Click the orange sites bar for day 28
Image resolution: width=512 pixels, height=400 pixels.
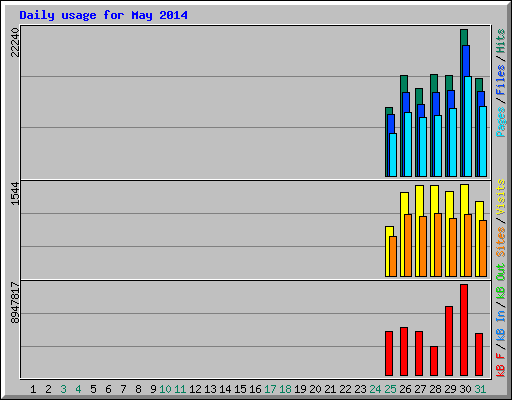pyautogui.click(x=438, y=245)
